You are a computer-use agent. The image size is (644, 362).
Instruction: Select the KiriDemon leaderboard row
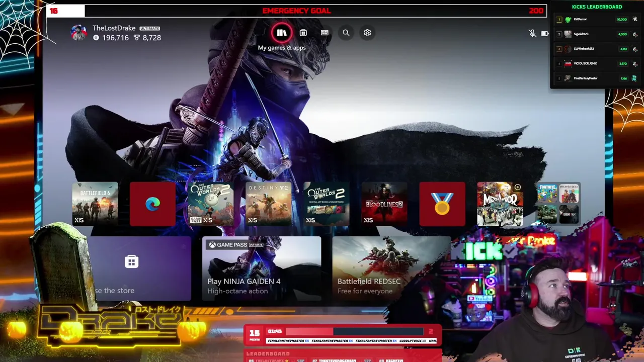597,20
